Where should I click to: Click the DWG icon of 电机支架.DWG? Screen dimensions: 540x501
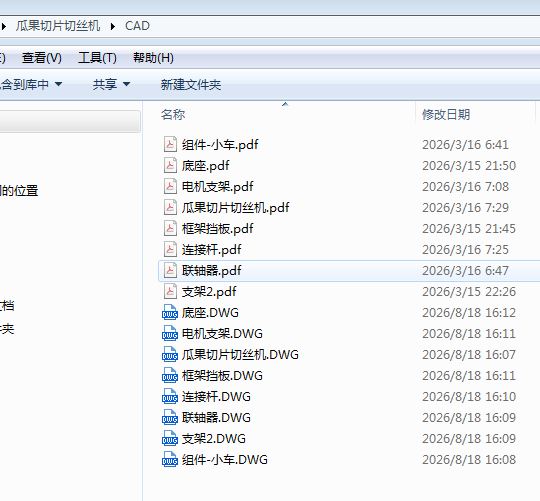[170, 334]
